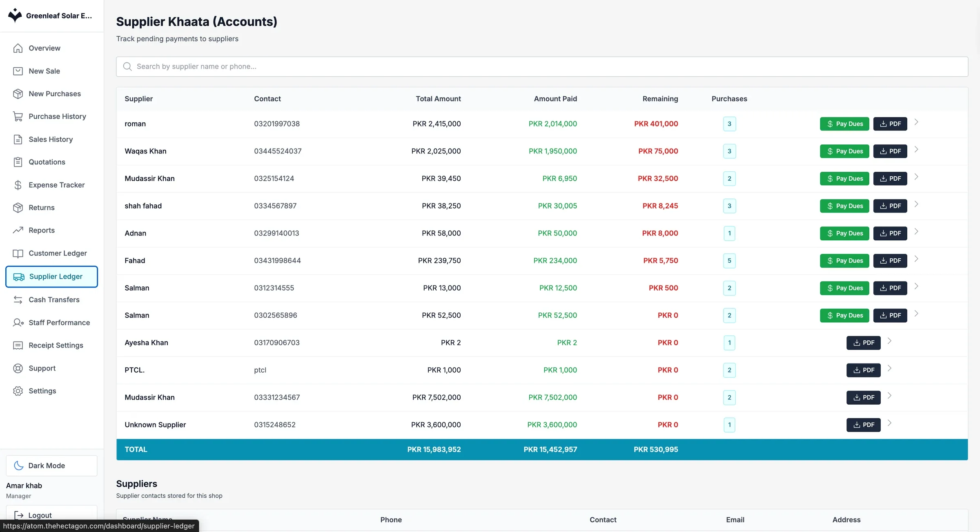Focus the supplier name or phone search field
The image size is (980, 532).
click(x=542, y=66)
